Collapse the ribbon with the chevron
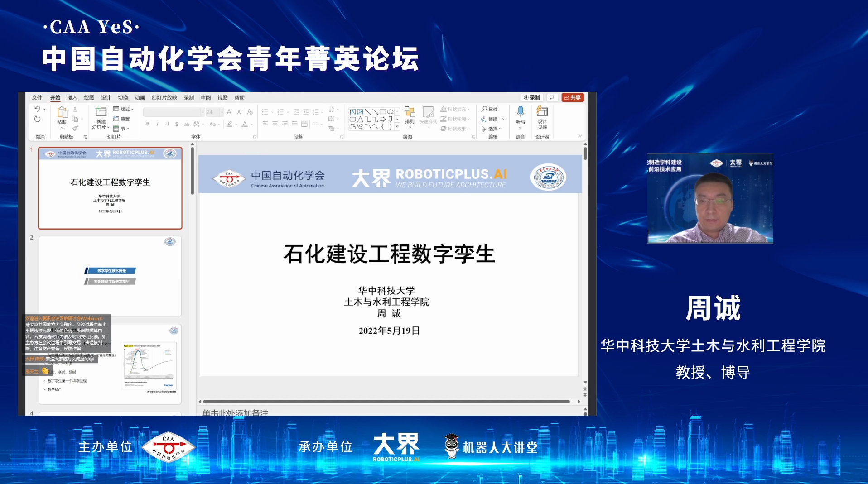Viewport: 868px width, 484px height. tap(579, 136)
